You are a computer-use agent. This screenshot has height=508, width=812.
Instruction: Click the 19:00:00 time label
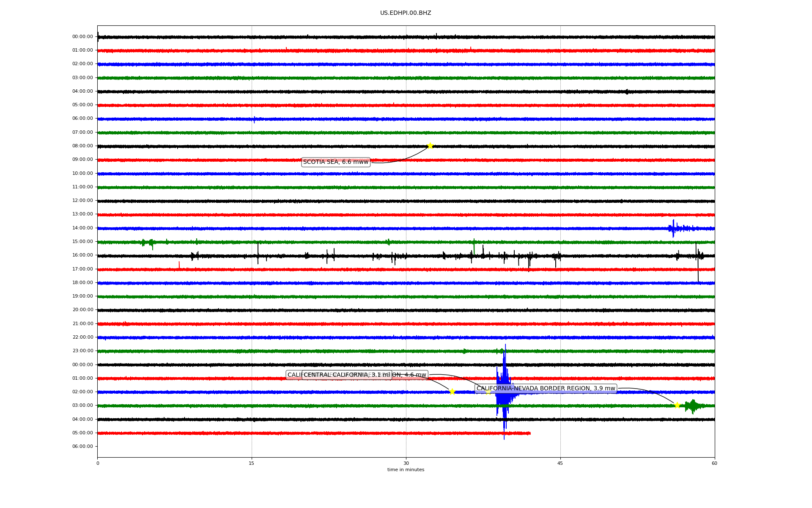coord(82,296)
